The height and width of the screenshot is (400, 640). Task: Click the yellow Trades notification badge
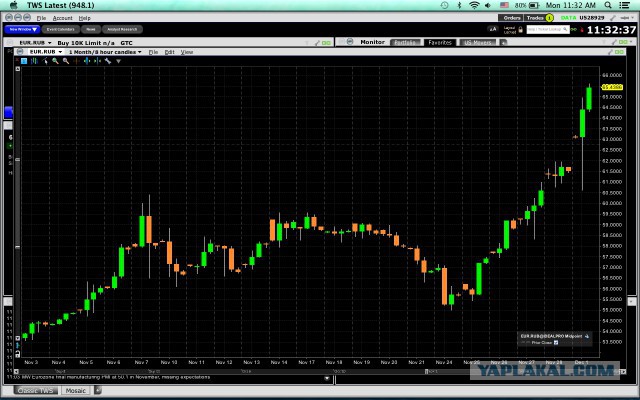click(x=549, y=18)
